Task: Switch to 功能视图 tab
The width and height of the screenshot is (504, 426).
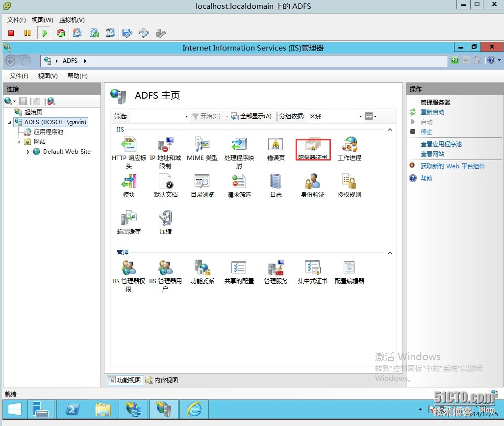Action: pos(125,380)
